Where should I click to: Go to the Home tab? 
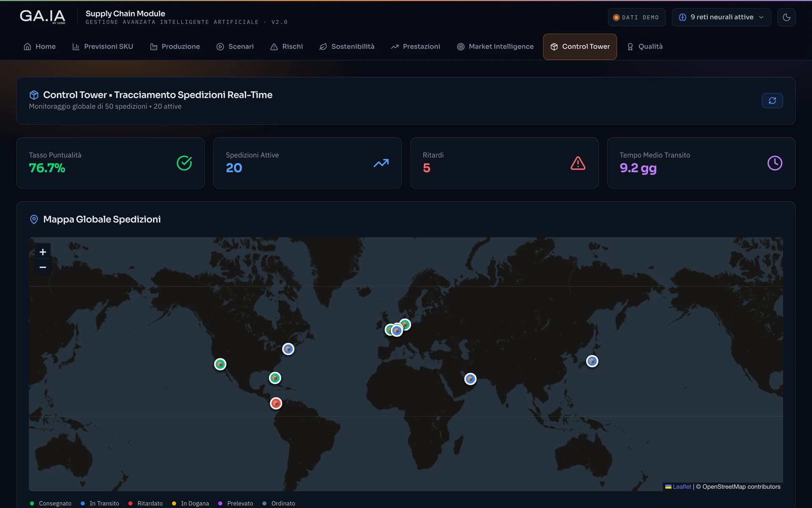39,47
